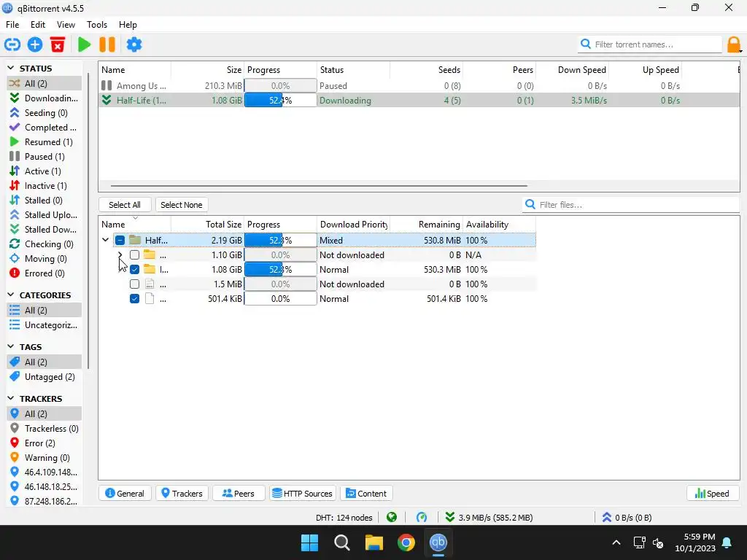Uncheck the 501.4 KiB file checkbox
Screen dimensions: 747x560
coord(135,299)
